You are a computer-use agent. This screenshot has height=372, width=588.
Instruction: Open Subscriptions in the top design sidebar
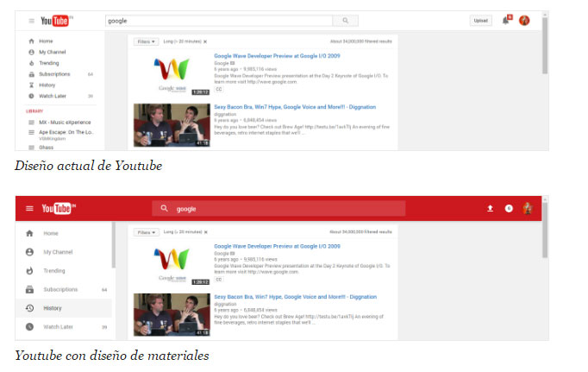point(53,73)
